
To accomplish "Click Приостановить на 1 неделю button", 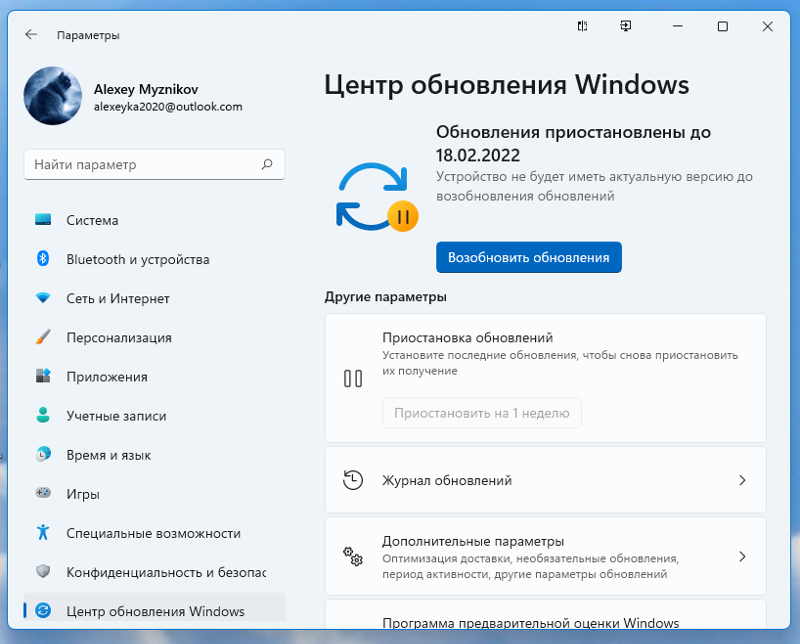I will coord(482,413).
